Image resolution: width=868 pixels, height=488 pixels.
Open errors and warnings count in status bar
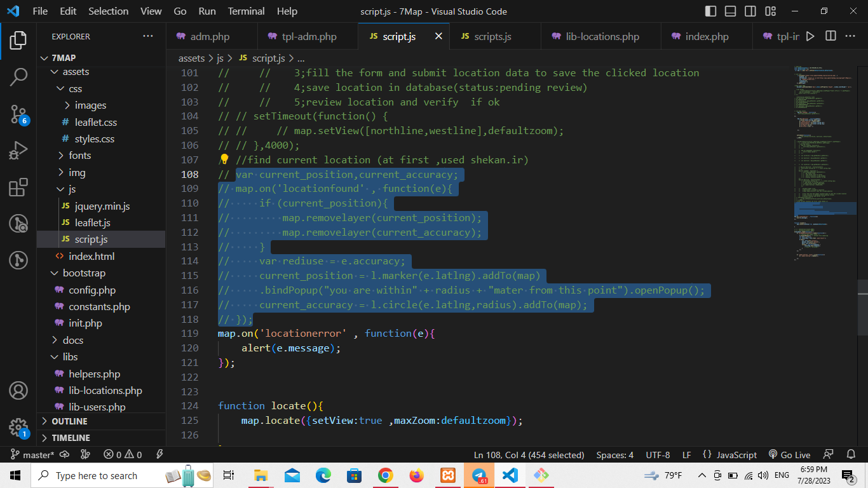(x=123, y=455)
